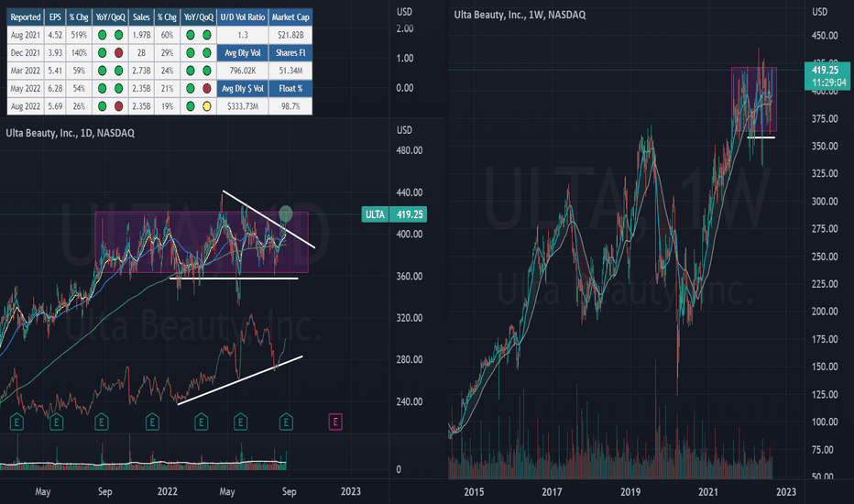Click the 2022 label on daily time axis

pos(167,491)
